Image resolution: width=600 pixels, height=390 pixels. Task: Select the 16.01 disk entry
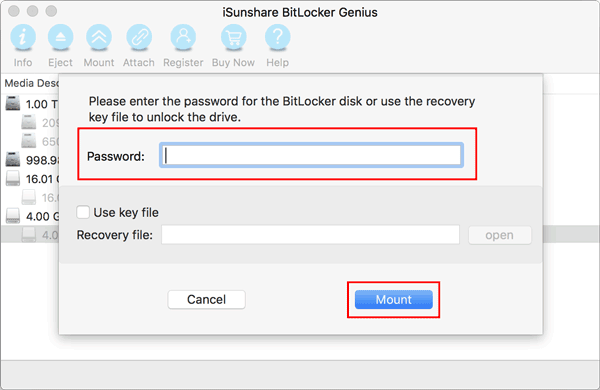pos(32,178)
